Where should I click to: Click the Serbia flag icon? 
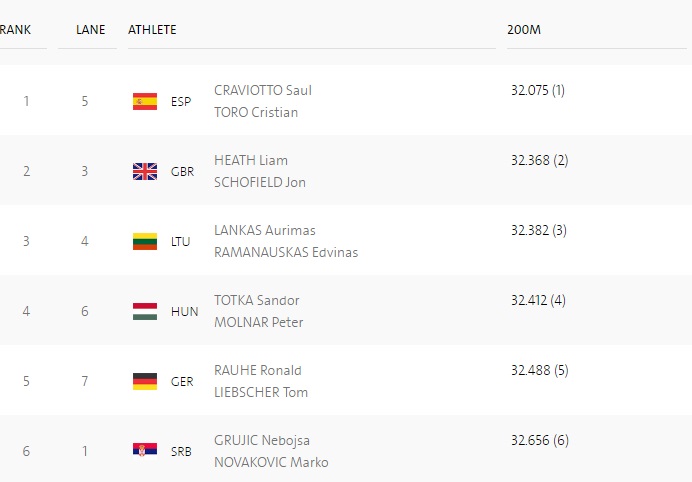click(x=145, y=451)
